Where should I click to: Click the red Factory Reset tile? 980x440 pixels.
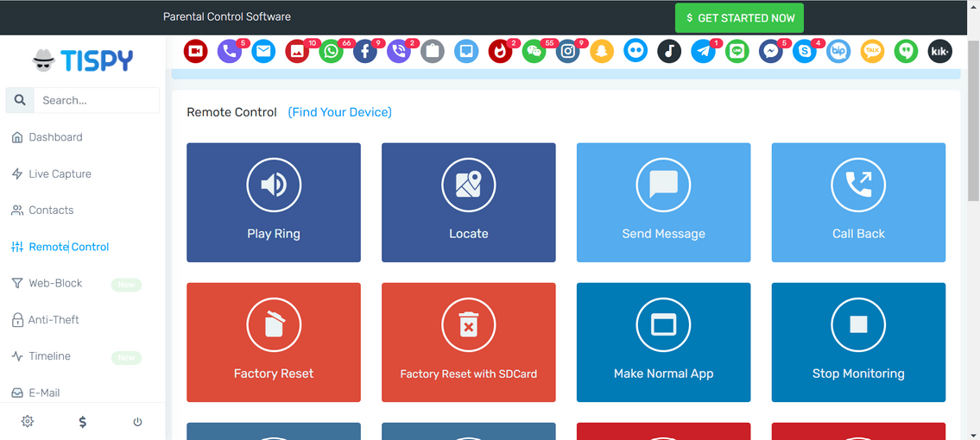[x=274, y=343]
